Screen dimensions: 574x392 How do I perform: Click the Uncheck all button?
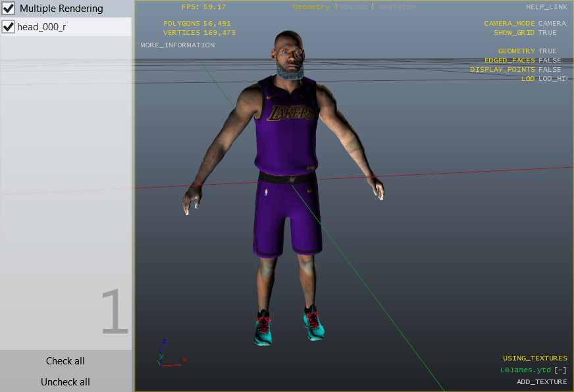point(65,381)
